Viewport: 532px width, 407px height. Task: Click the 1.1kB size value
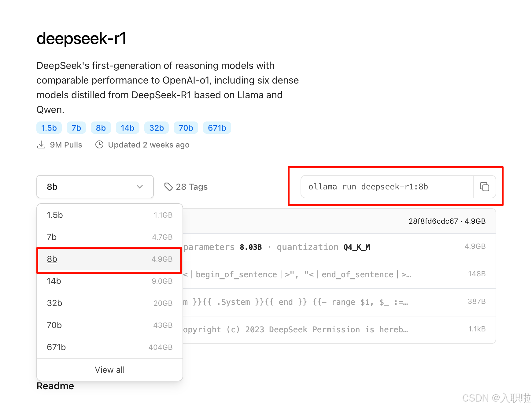point(477,329)
